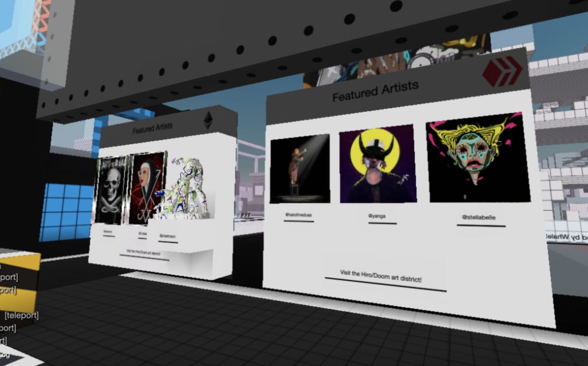The height and width of the screenshot is (366, 588).
Task: Click the artist name below the skull artwork
Action: tap(108, 232)
